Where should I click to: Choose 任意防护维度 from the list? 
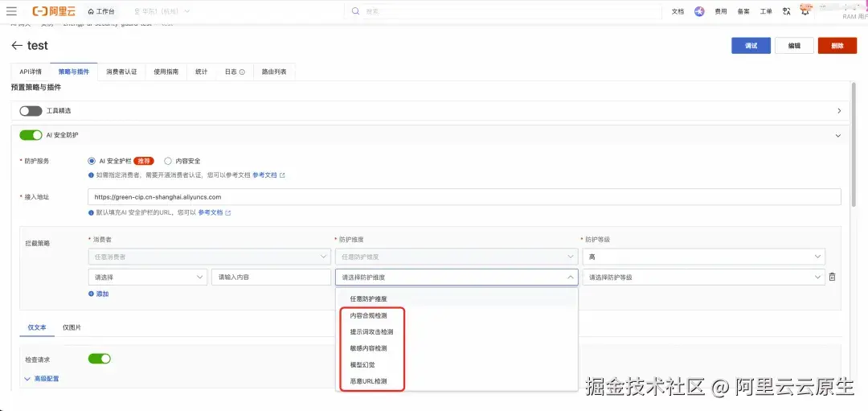coord(457,298)
